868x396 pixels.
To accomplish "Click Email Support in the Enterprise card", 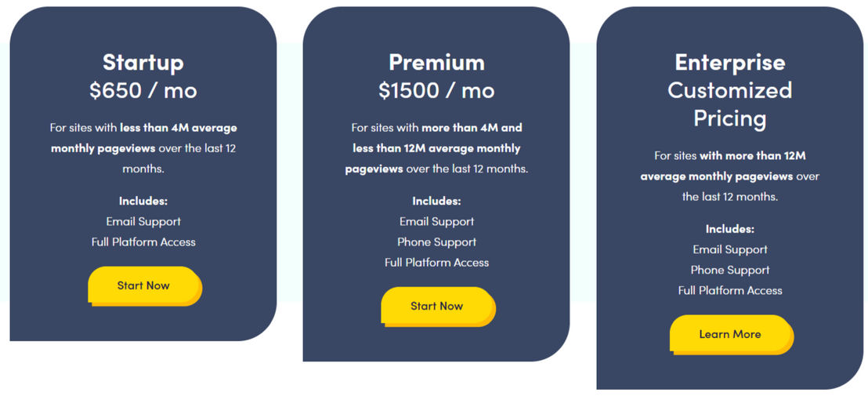I will pos(730,250).
